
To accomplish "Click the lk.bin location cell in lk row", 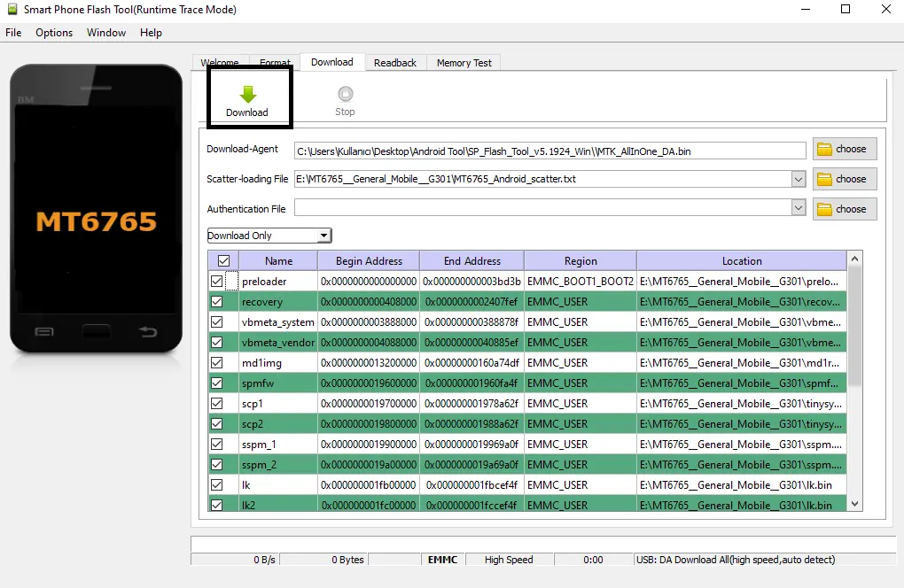I will [742, 485].
